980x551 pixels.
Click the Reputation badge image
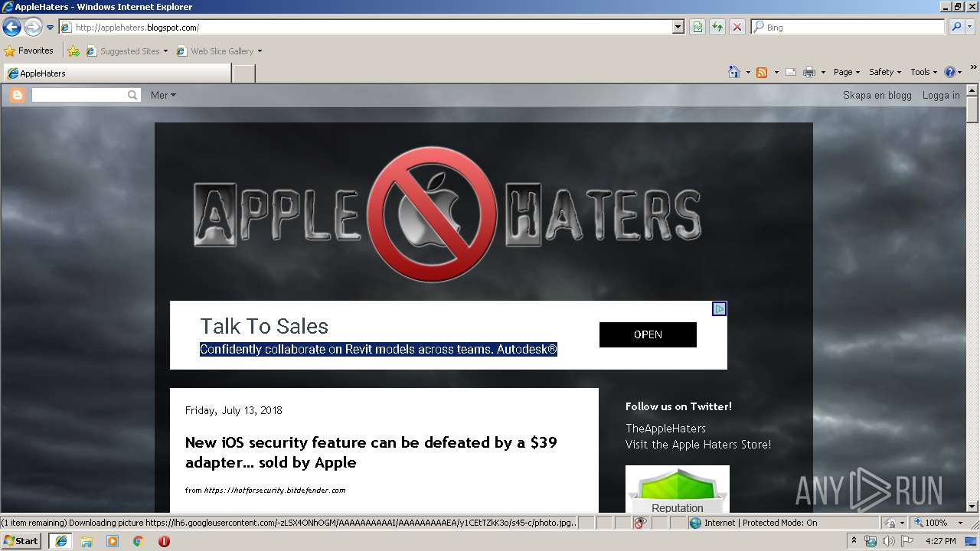pos(678,489)
